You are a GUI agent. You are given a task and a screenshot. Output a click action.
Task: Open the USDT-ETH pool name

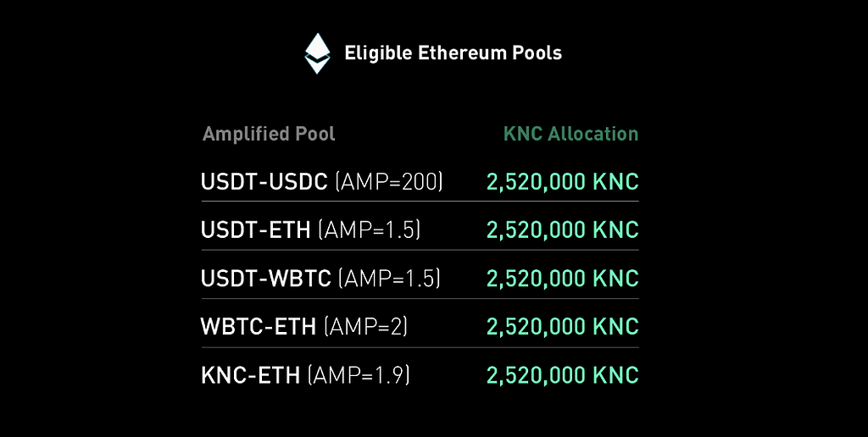[x=255, y=230]
